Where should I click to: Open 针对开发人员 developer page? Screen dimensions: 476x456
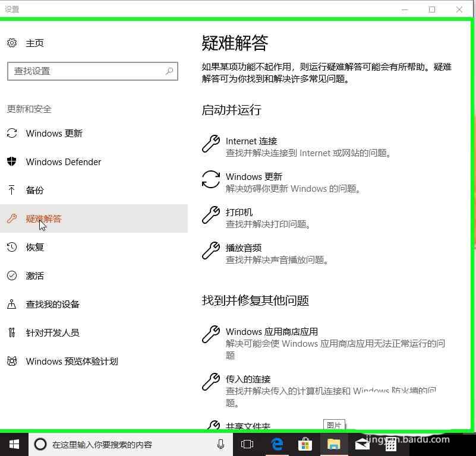click(x=52, y=333)
